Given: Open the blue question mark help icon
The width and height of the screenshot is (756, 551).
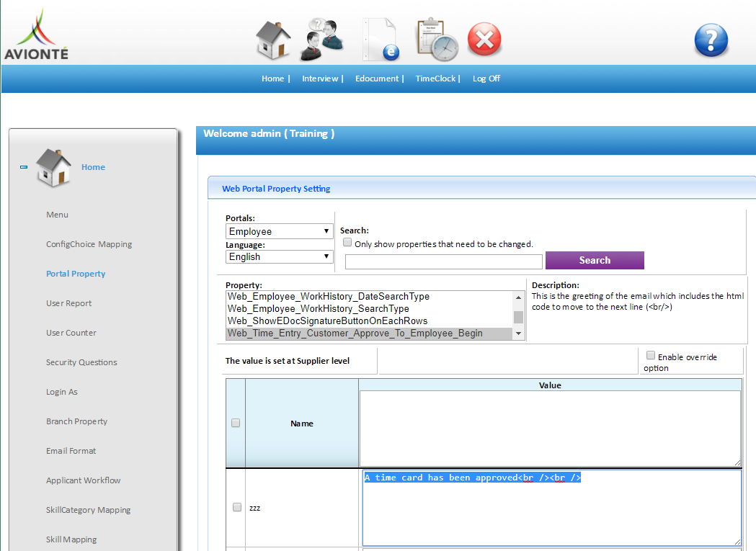Looking at the screenshot, I should pyautogui.click(x=711, y=40).
